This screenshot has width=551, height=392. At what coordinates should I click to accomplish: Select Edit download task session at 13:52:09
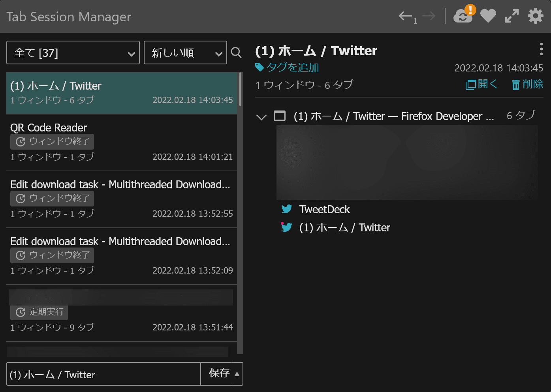(x=122, y=257)
